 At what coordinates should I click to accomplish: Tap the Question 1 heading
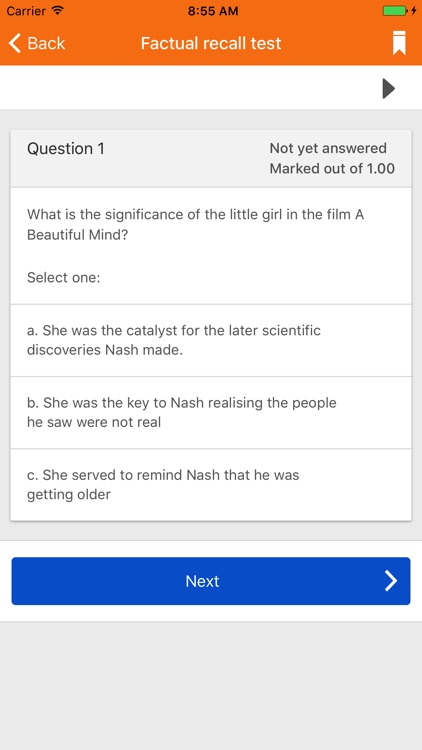point(66,149)
